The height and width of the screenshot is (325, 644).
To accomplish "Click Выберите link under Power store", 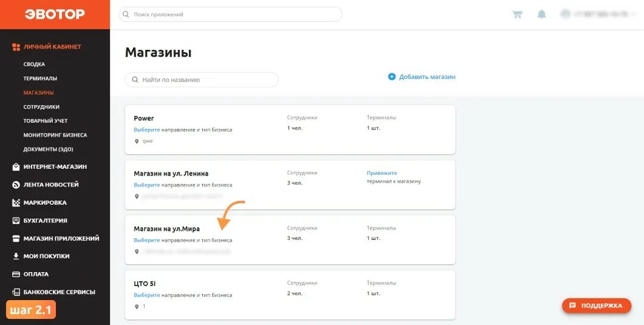I will (x=146, y=129).
